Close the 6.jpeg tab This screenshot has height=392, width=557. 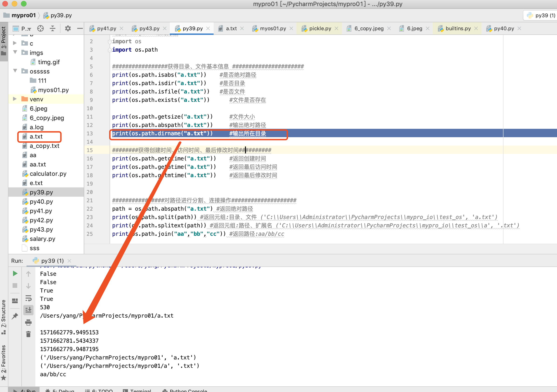[427, 29]
